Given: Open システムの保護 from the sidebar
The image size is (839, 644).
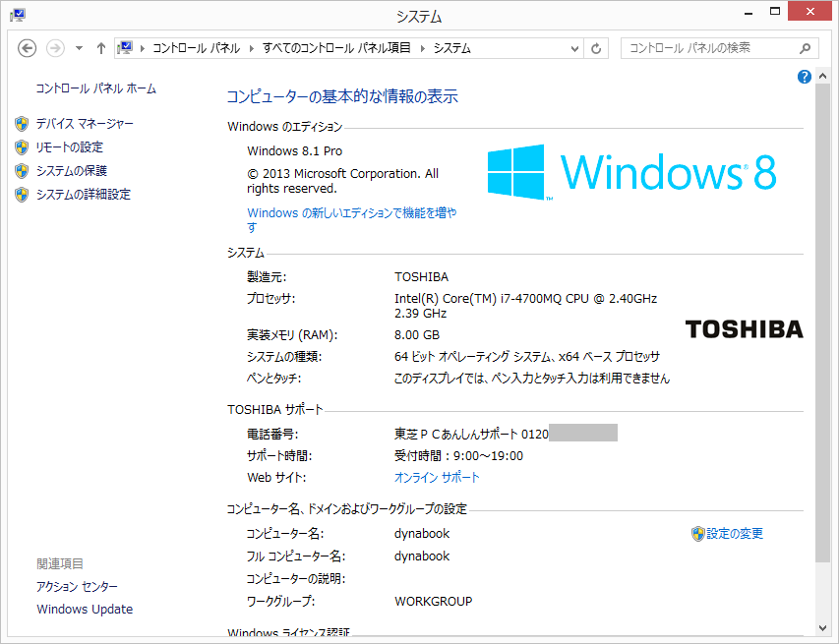Looking at the screenshot, I should 71,171.
